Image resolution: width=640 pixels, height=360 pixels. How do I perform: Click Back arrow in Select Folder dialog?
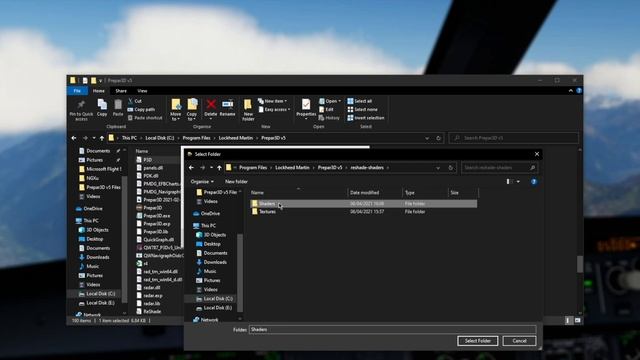pyautogui.click(x=191, y=168)
